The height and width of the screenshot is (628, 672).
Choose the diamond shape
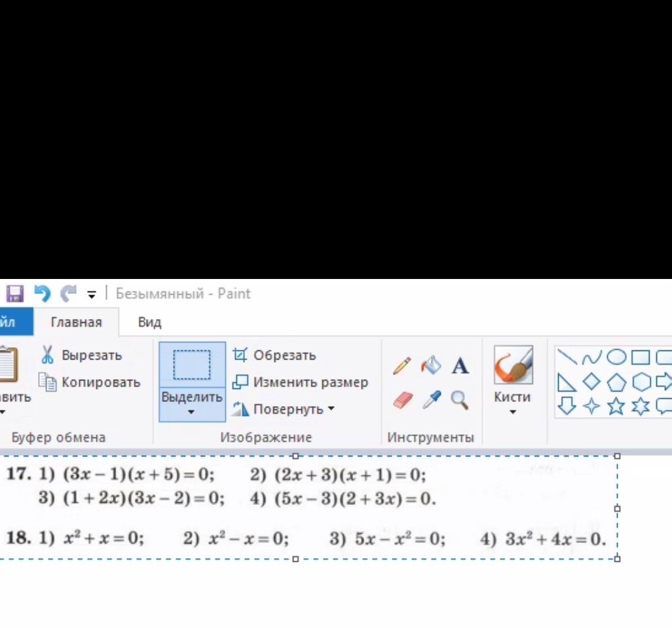coord(592,381)
